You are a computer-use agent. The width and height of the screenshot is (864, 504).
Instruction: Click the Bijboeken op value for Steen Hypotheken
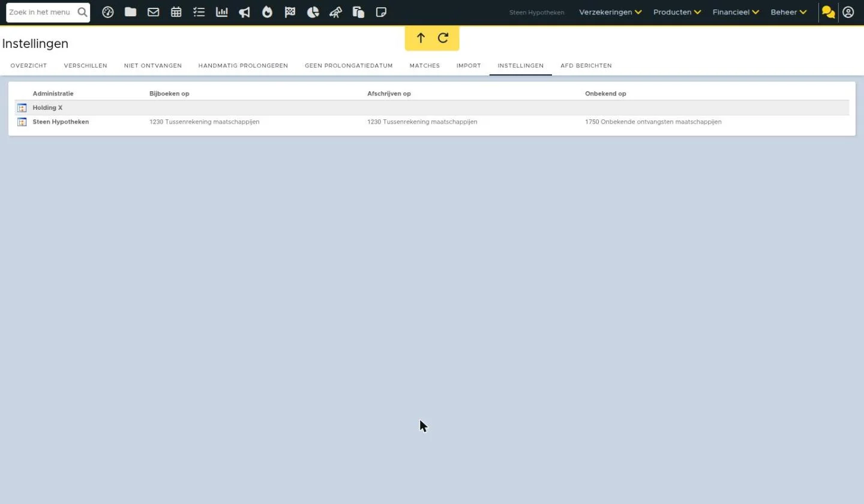[x=205, y=122]
